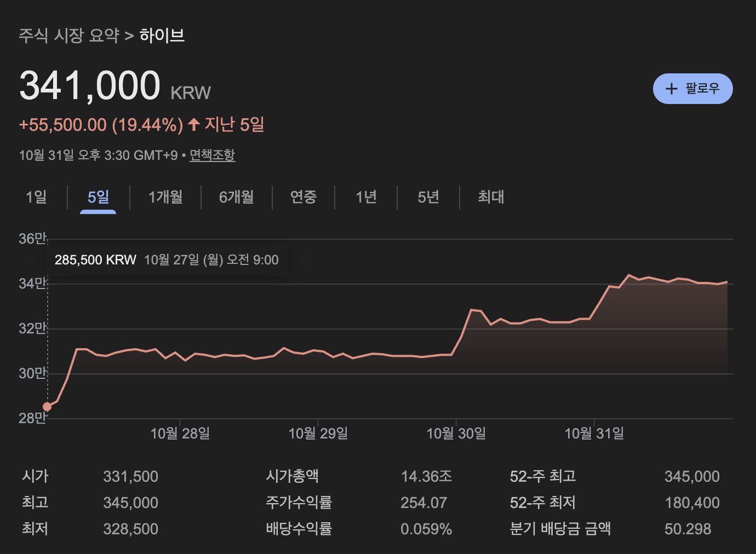
Task: Select the 5년 range tab
Action: click(x=428, y=197)
